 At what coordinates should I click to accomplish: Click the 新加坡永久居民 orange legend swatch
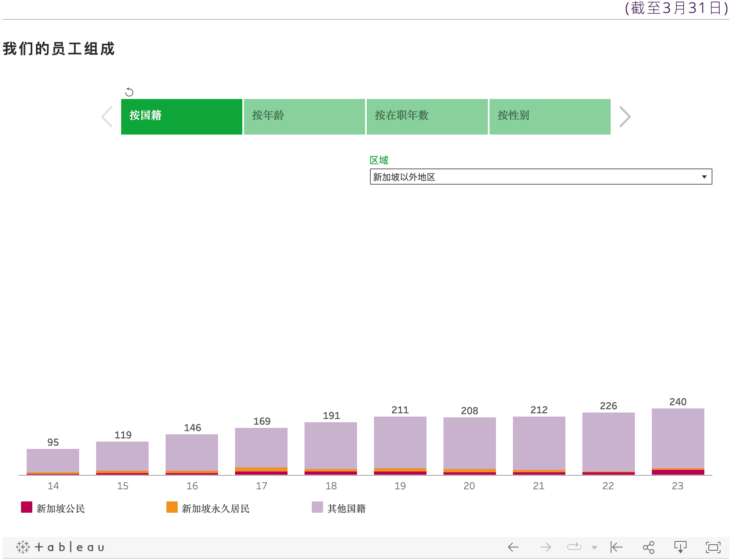coord(172,507)
